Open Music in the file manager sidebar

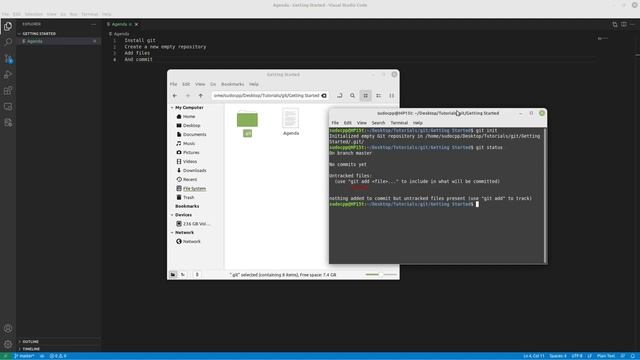(189, 143)
